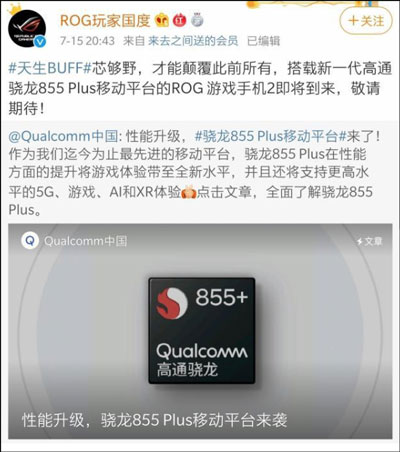Click the lightning 文章 article icon
The width and height of the screenshot is (400, 452).
tap(369, 241)
